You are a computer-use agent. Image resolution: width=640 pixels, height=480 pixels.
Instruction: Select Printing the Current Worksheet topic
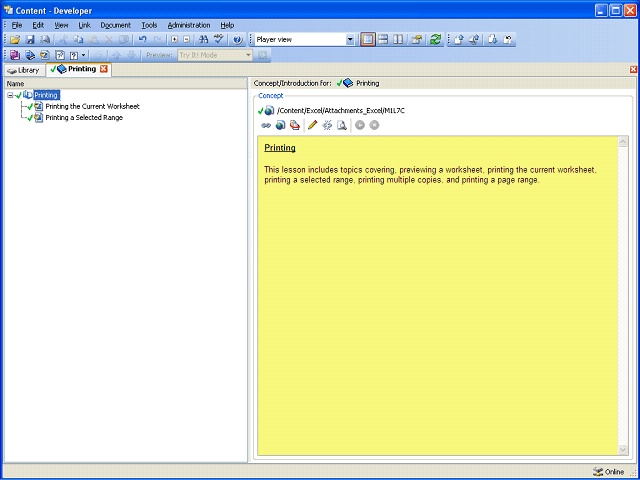coord(92,107)
